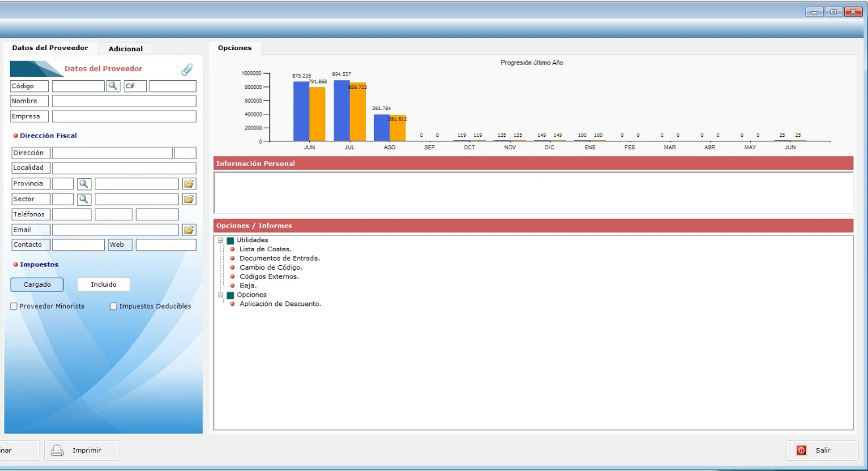Click into the Nombre input field
The width and height of the screenshot is (868, 471).
coord(124,101)
